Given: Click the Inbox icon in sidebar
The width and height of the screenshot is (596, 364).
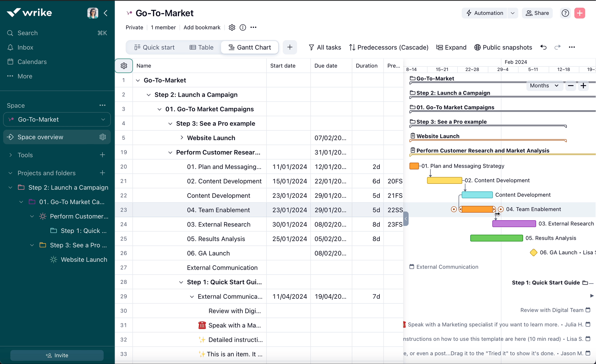Looking at the screenshot, I should point(10,47).
